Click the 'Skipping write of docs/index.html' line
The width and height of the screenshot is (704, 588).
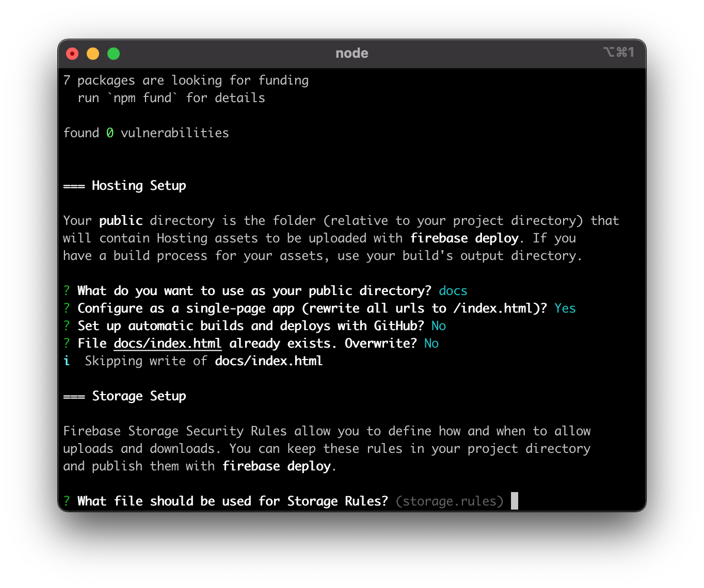tap(204, 361)
